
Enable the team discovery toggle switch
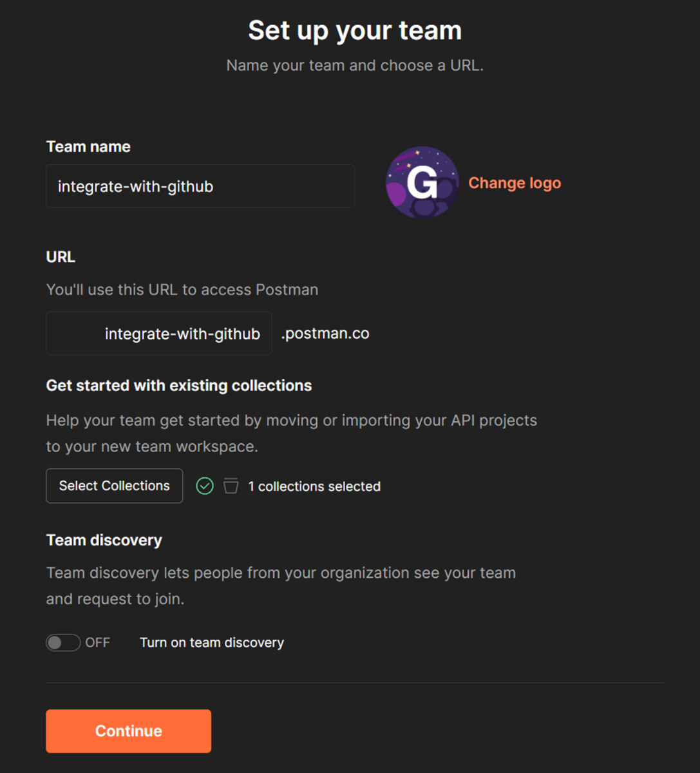63,642
